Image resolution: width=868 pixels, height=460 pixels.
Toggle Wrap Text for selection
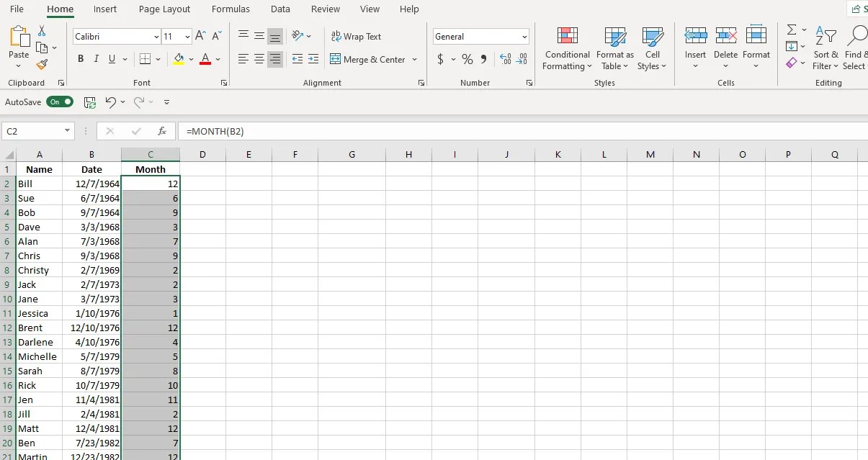pos(356,36)
